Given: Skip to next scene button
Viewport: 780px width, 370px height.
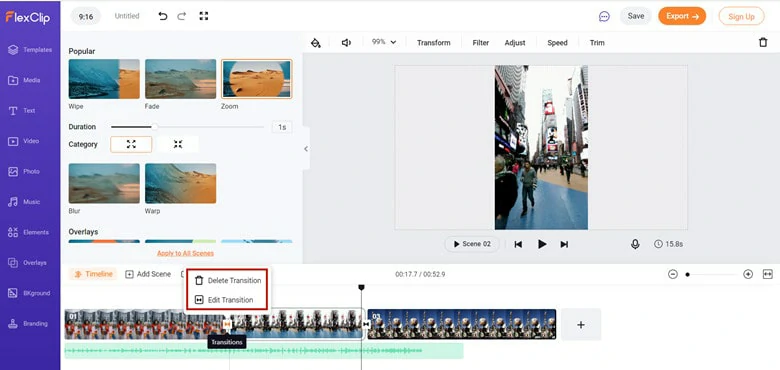Looking at the screenshot, I should click(x=564, y=244).
